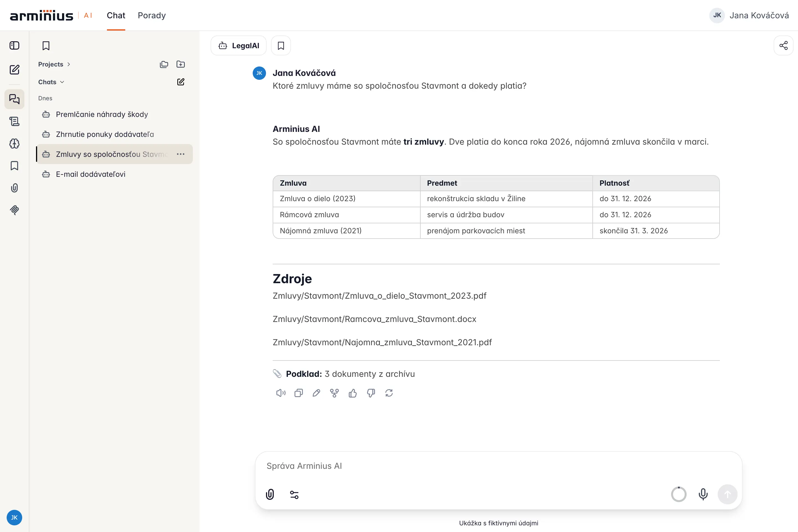
Task: Start a new chat from rail pencil icon
Action: 14,70
